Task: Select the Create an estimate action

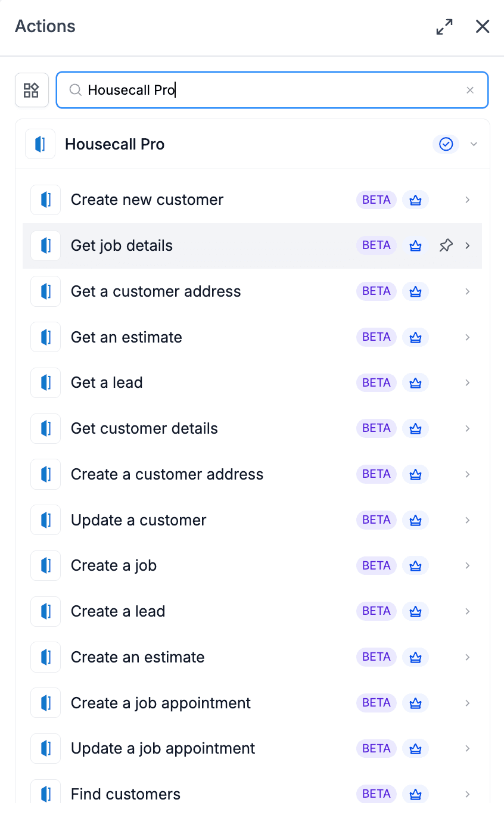Action: coord(252,657)
